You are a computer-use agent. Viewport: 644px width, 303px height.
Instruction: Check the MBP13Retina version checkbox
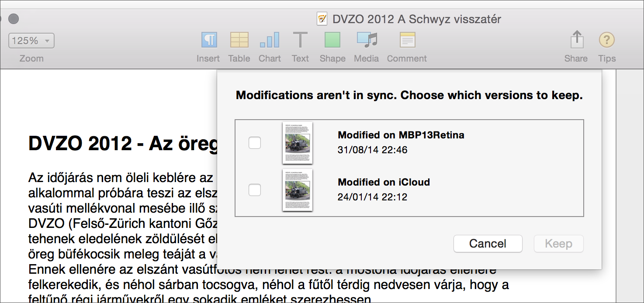[x=255, y=143]
